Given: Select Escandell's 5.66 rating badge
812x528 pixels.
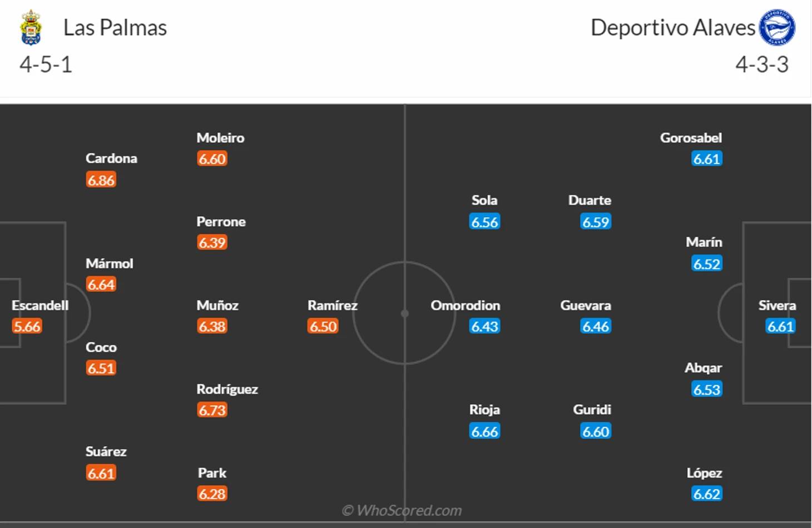Looking at the screenshot, I should click(x=27, y=326).
